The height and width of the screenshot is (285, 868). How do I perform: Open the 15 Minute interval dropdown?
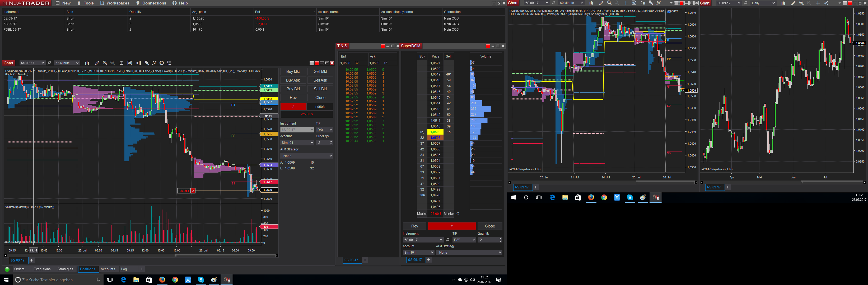point(67,63)
